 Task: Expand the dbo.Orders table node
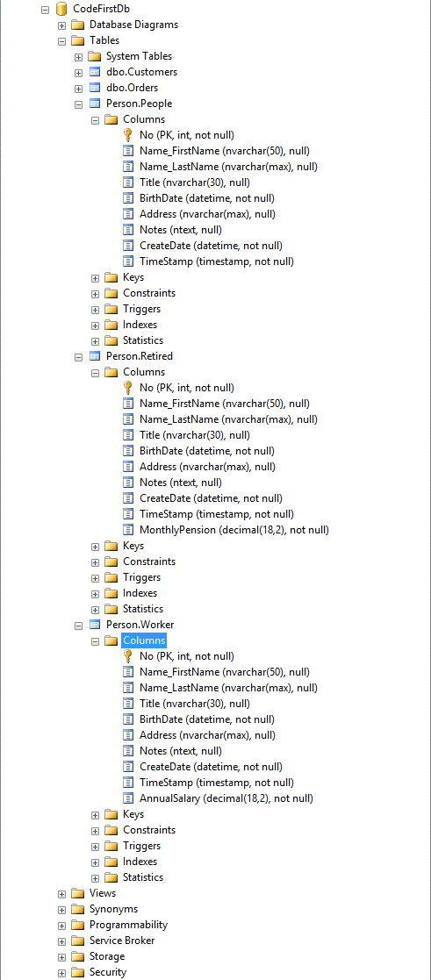click(x=79, y=88)
